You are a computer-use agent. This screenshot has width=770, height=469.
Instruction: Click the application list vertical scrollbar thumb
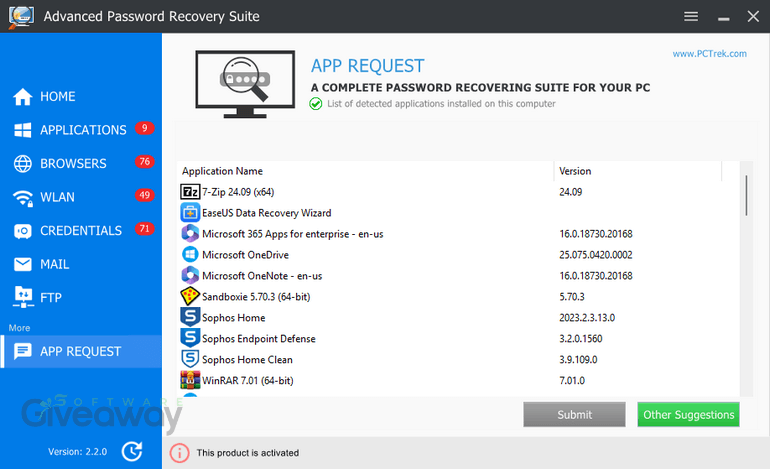(x=746, y=195)
